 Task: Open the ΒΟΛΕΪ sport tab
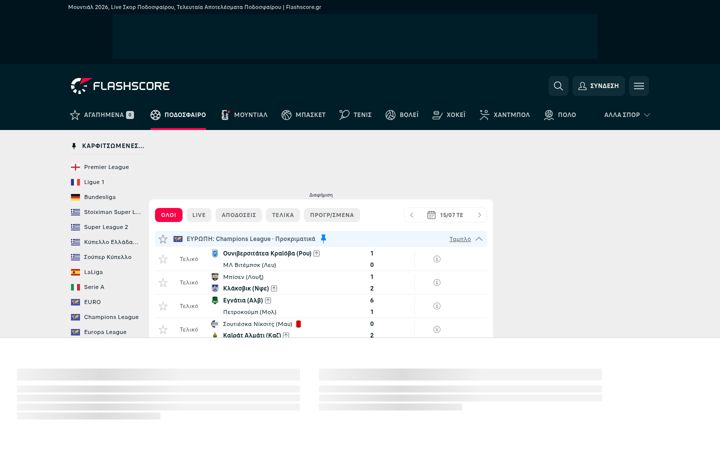coord(402,115)
